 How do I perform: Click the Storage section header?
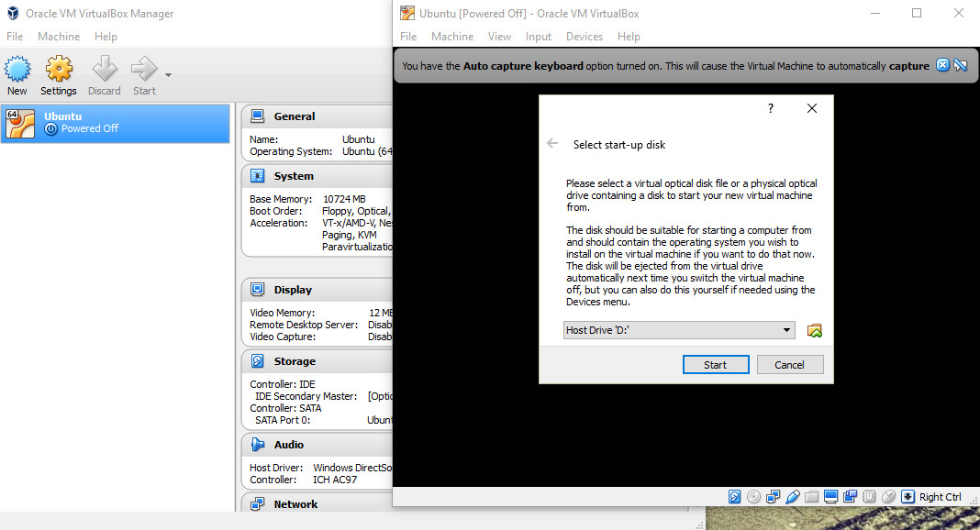295,361
